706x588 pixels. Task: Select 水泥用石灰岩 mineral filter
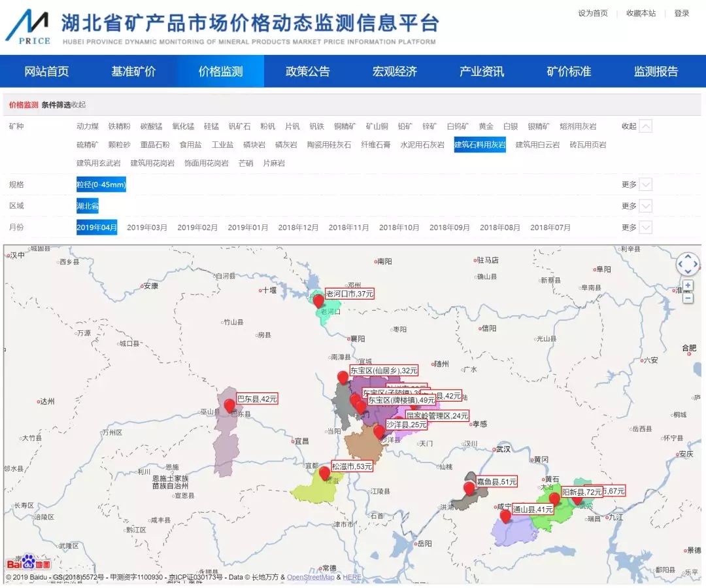[422, 145]
